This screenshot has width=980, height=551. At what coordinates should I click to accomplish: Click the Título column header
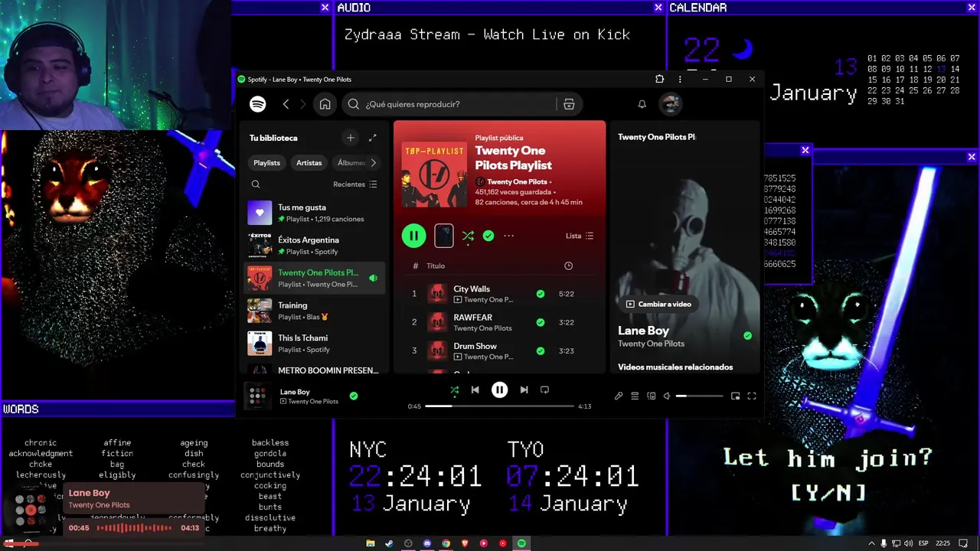click(x=436, y=266)
